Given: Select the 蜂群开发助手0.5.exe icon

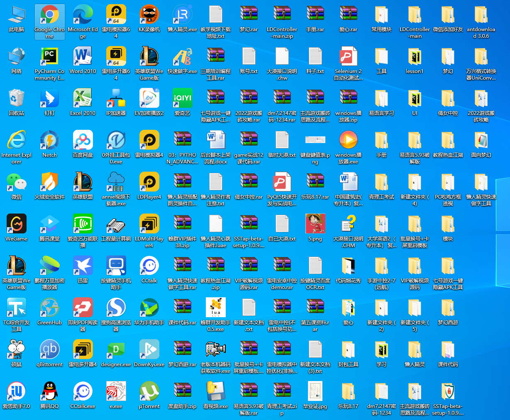Looking at the screenshot, I should [x=216, y=315].
